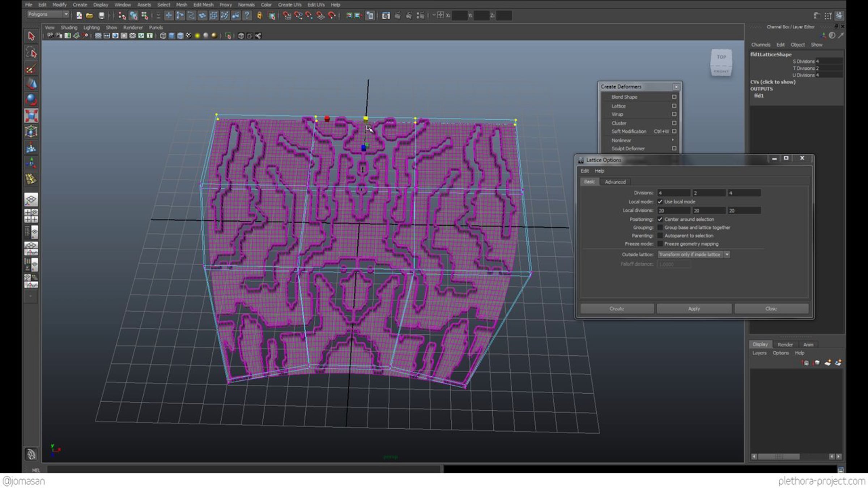
Task: Select the arrow Select tool
Action: pyautogui.click(x=31, y=36)
